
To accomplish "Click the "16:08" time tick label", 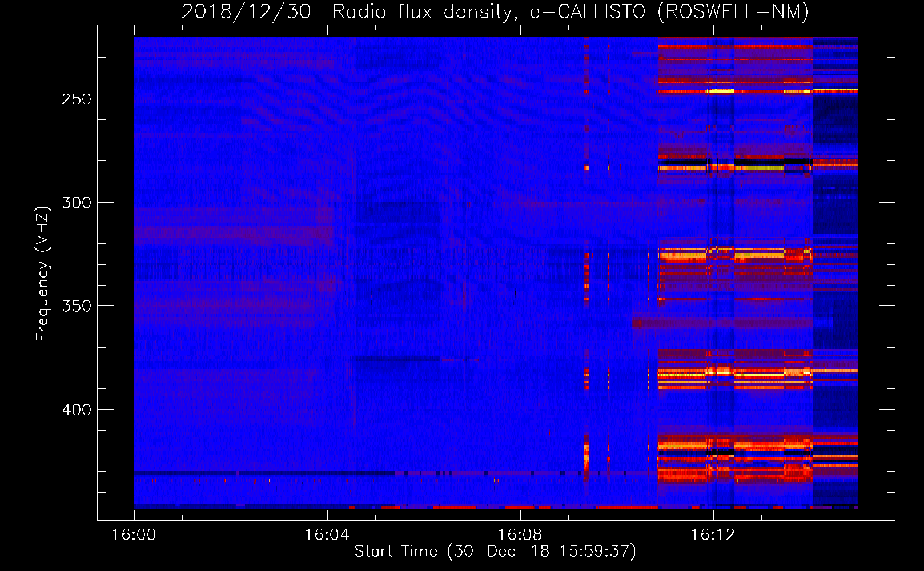I will (x=520, y=535).
